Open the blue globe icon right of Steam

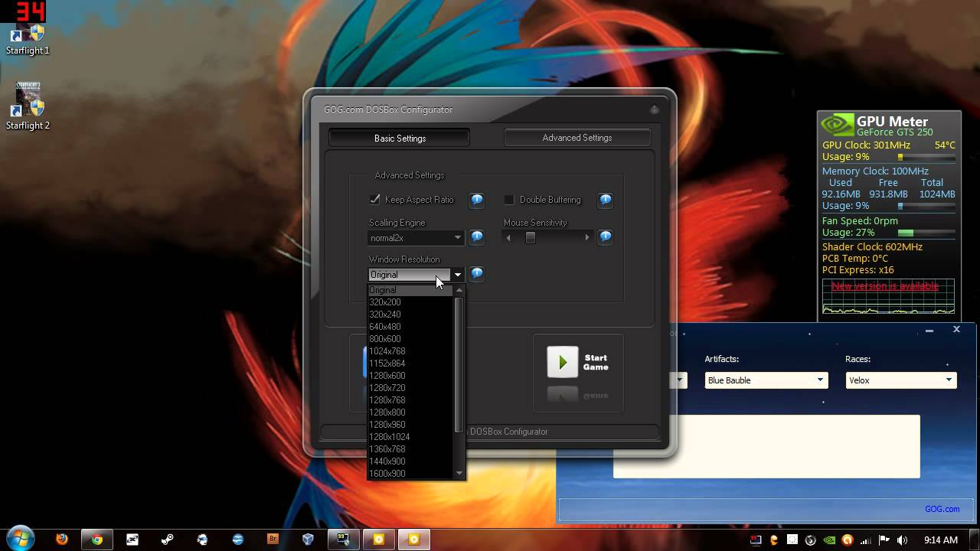click(x=203, y=539)
